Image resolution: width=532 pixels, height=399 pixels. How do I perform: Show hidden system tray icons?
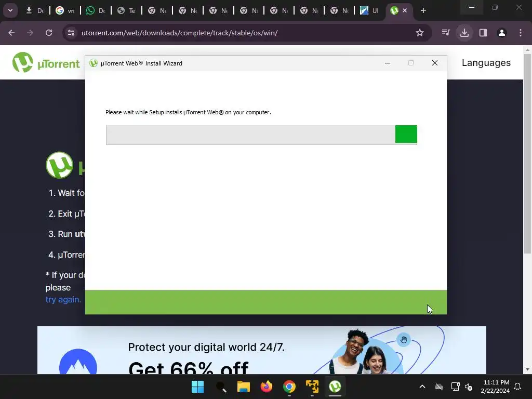click(422, 387)
